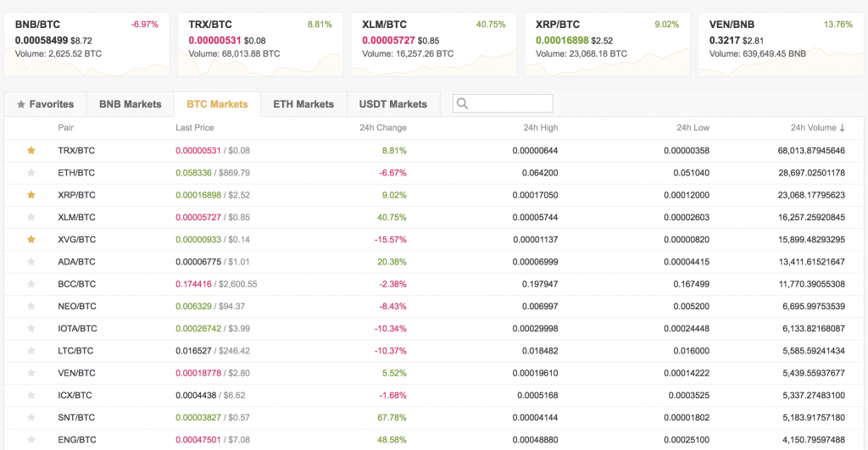
Task: Sort by 24h Low column header
Action: [x=693, y=128]
